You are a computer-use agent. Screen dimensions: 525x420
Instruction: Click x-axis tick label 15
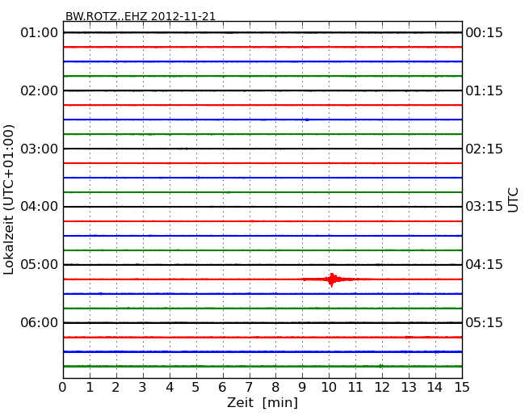point(462,388)
